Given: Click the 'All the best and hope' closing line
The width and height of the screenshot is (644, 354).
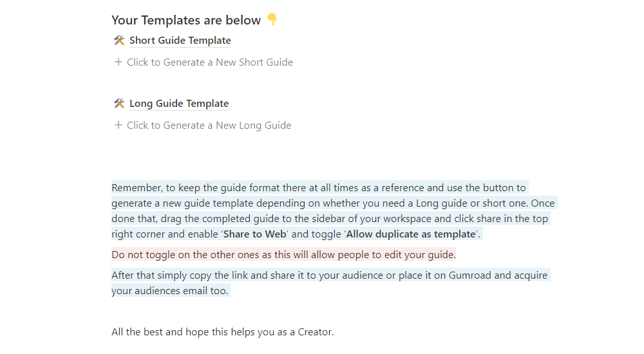Looking at the screenshot, I should (x=223, y=332).
